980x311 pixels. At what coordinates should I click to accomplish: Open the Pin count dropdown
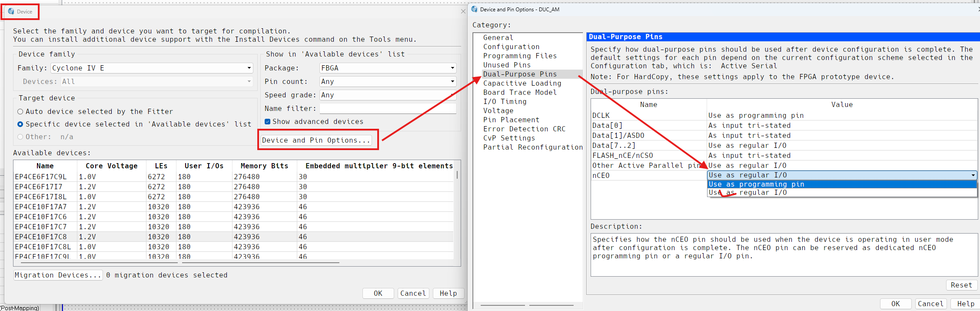(x=388, y=81)
